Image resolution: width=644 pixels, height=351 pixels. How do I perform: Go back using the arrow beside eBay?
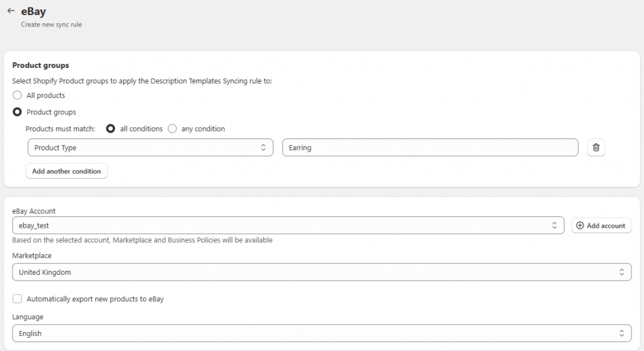click(11, 11)
